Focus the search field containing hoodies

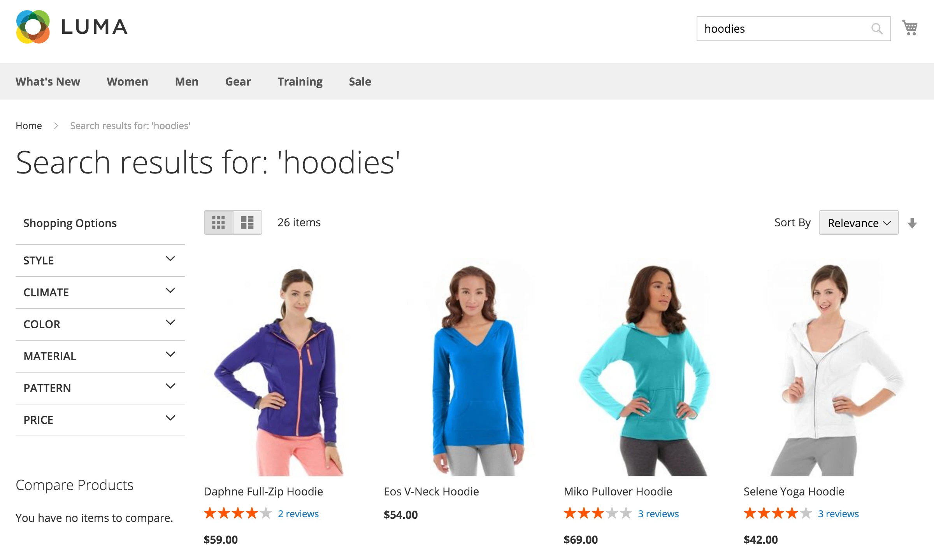(782, 29)
